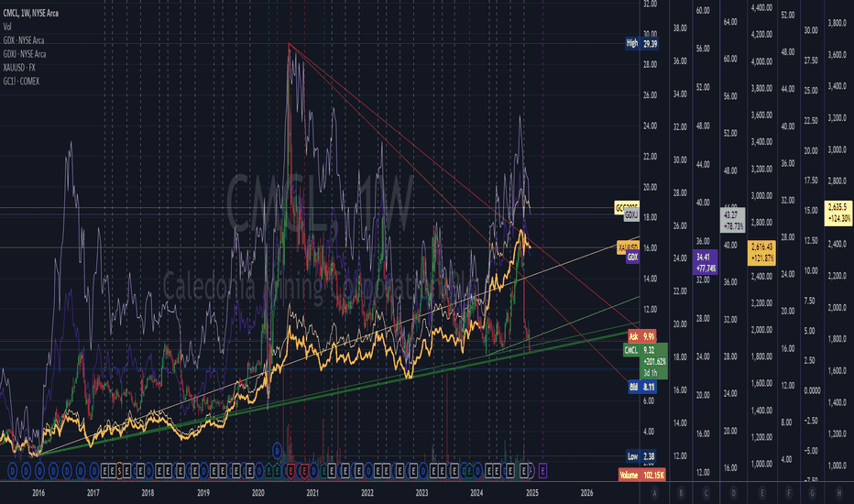Click the Low 2.38 price label
Viewport: 854px width, 504px height.
[640, 456]
